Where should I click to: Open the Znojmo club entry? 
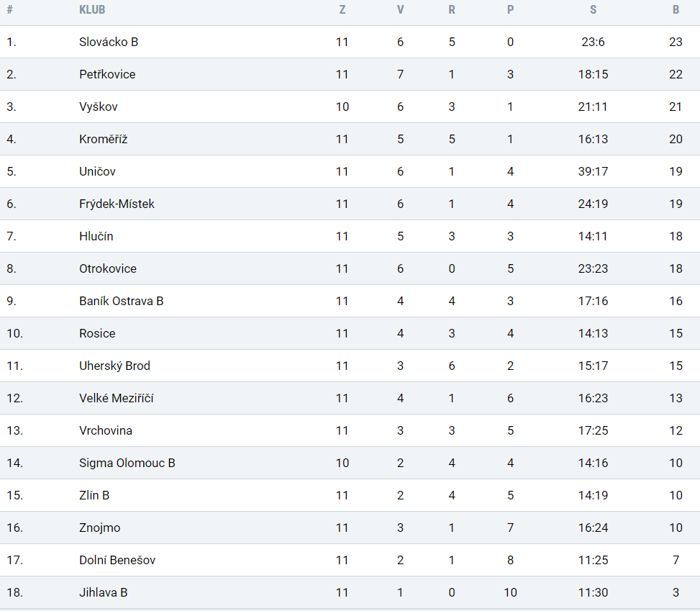pyautogui.click(x=99, y=528)
